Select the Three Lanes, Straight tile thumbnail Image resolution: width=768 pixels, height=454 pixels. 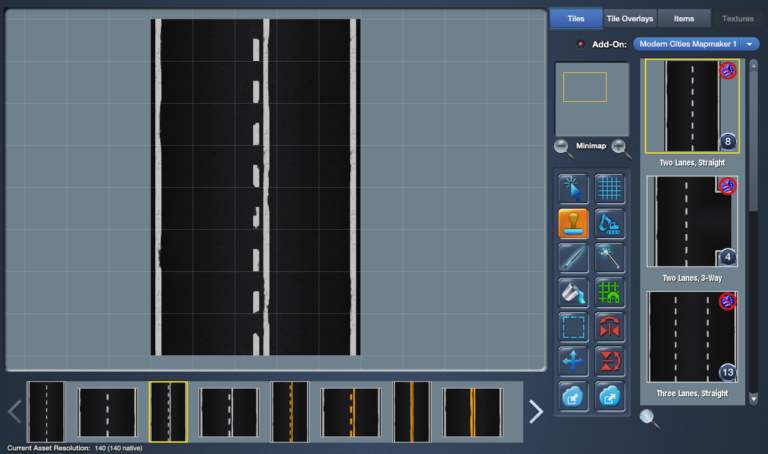click(x=692, y=338)
